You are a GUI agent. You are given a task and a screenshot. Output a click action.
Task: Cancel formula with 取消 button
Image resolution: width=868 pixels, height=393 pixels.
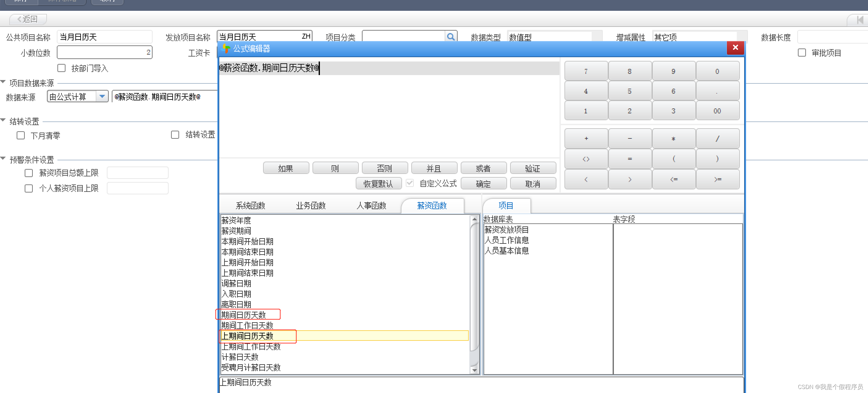(x=533, y=183)
